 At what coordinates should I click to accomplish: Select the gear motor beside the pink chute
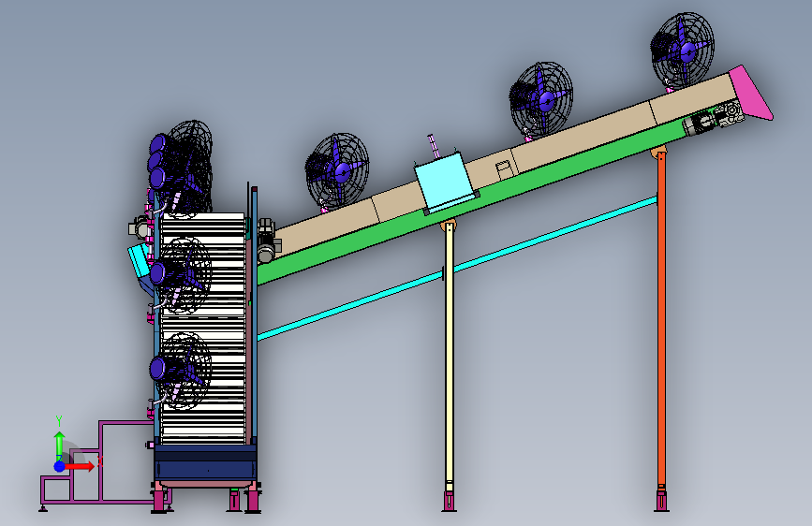coord(715,120)
